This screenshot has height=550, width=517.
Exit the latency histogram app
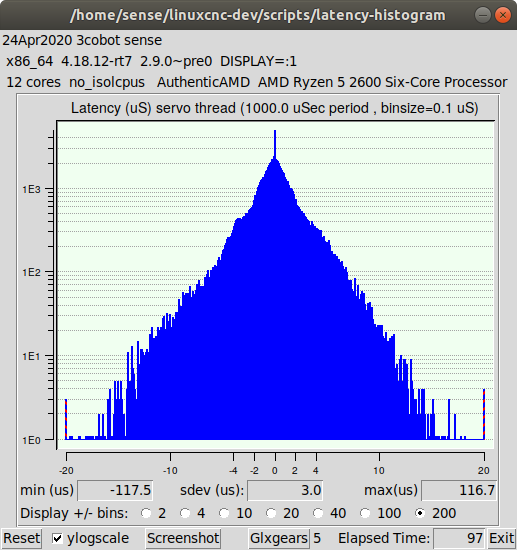[502, 538]
